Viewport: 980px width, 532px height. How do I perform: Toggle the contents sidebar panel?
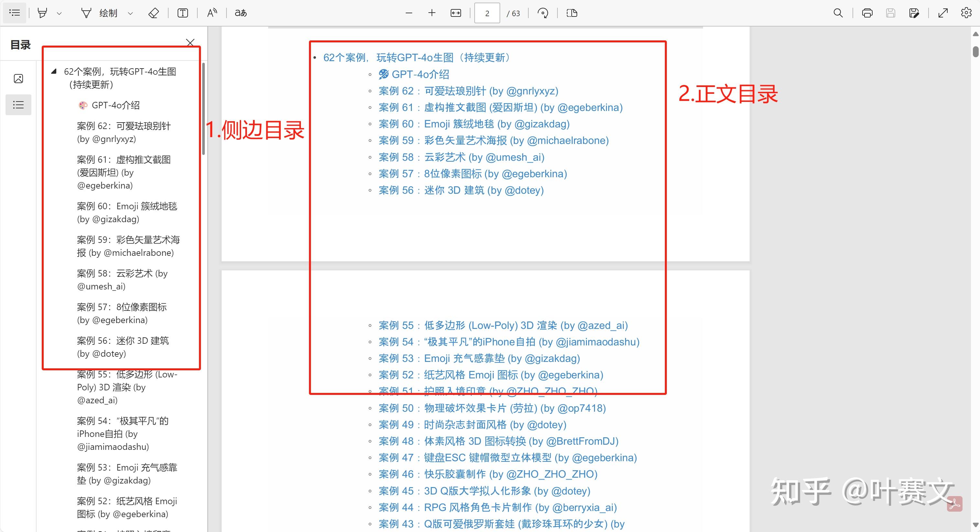coord(15,13)
